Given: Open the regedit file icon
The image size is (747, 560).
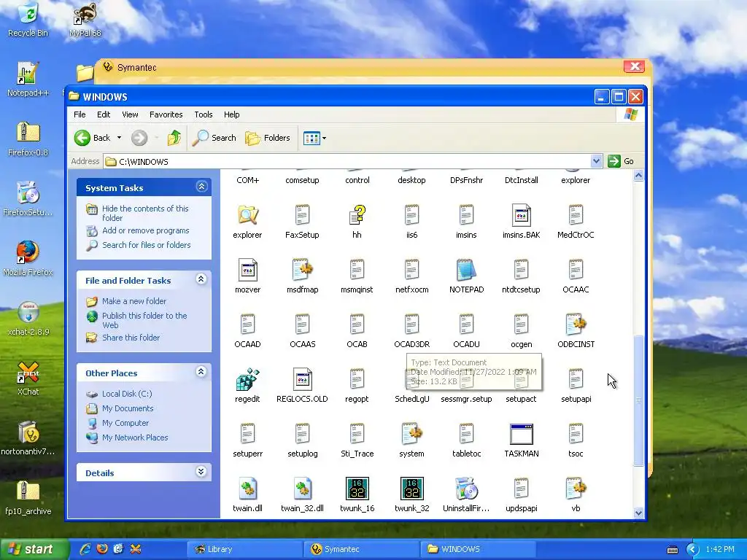Looking at the screenshot, I should (247, 379).
